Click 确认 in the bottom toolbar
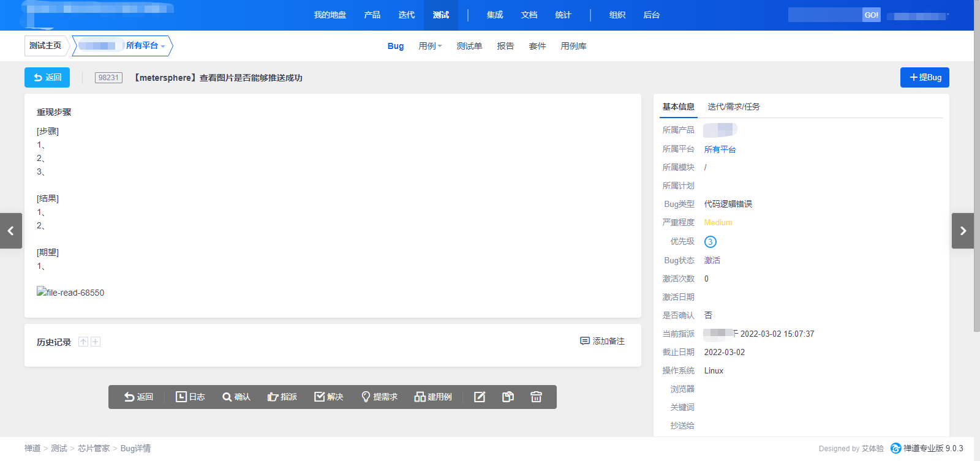This screenshot has width=980, height=461. click(x=236, y=397)
